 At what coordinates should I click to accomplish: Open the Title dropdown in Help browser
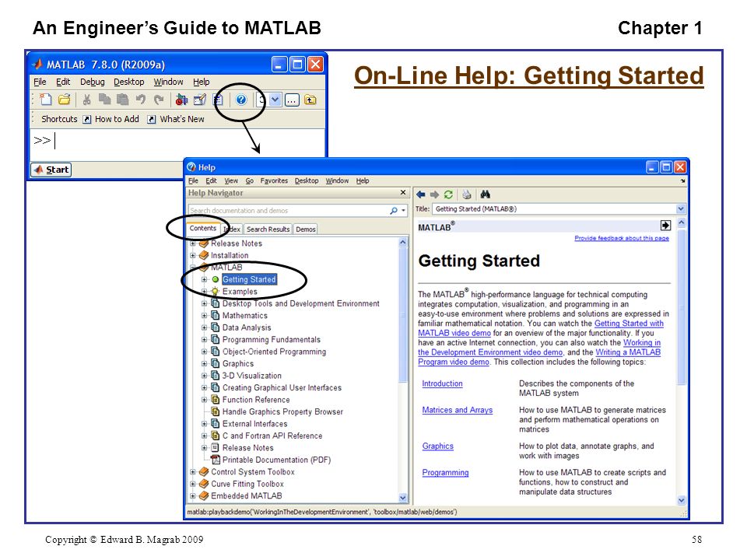tap(681, 208)
